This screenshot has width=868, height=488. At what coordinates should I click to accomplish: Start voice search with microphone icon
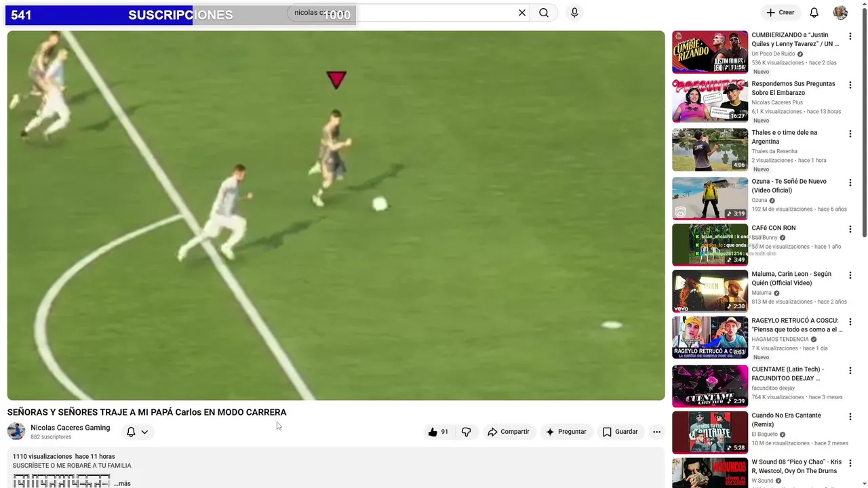(x=574, y=13)
